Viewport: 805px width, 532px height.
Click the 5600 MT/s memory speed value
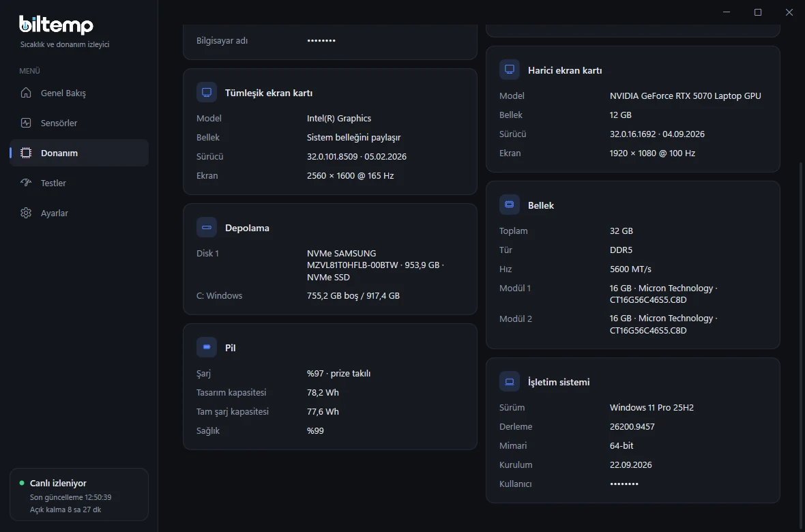[630, 269]
